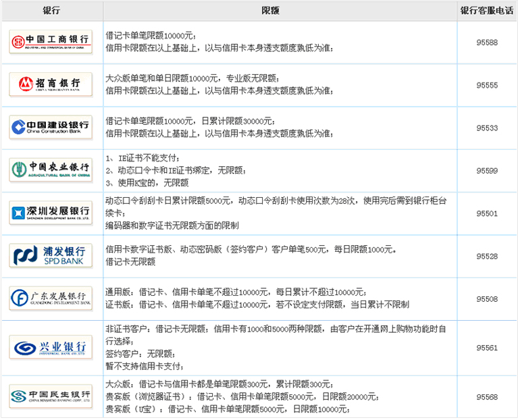Click line starting 通用版:借记卡、信用卡单笔
Image resolution: width=518 pixels, height=420 pixels.
click(x=236, y=292)
